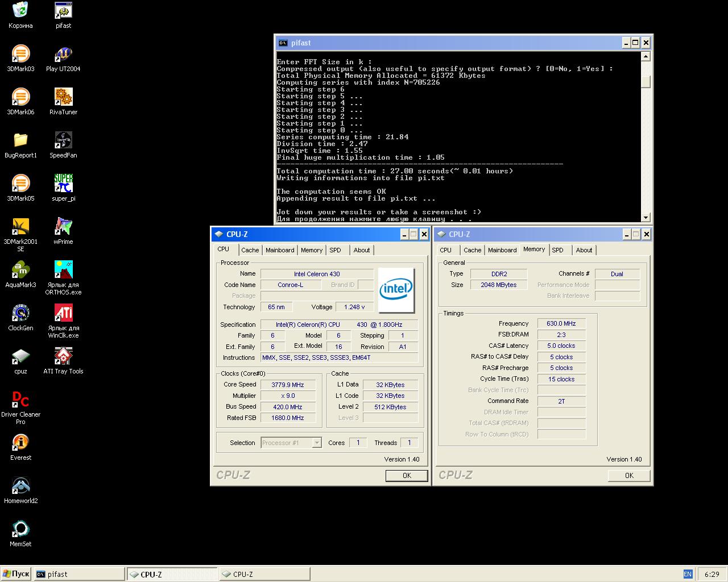The width and height of the screenshot is (728, 582).
Task: Open SPD tab in right CPU-Z window
Action: 558,250
